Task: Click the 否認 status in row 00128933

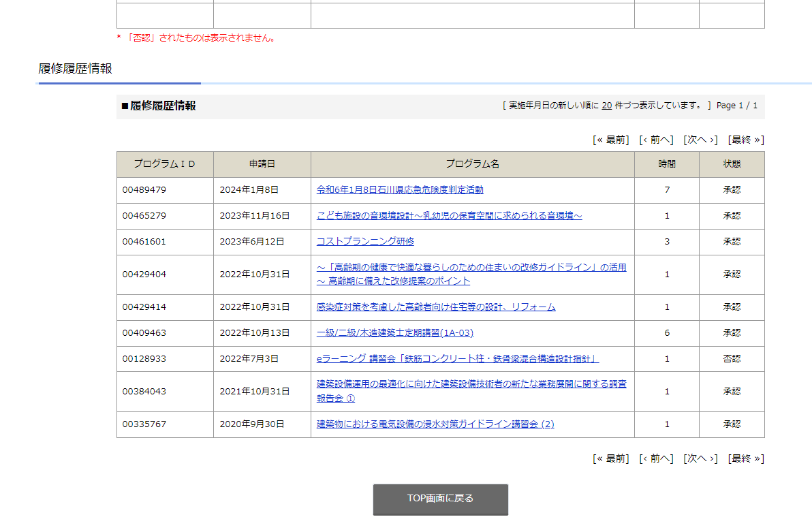Action: pyautogui.click(x=732, y=358)
